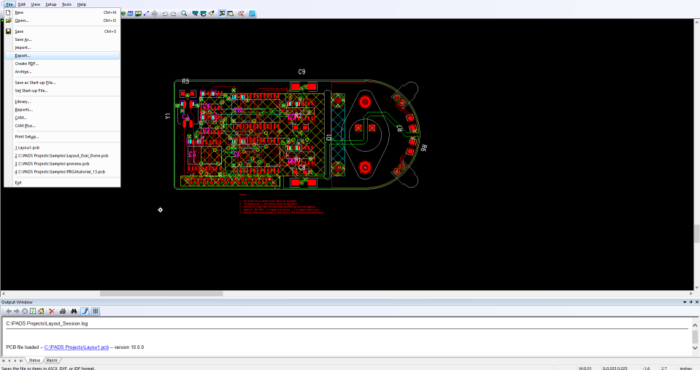This screenshot has width=700, height=370.
Task: Click the binoculars find icon in Output Window
Action: click(x=74, y=311)
